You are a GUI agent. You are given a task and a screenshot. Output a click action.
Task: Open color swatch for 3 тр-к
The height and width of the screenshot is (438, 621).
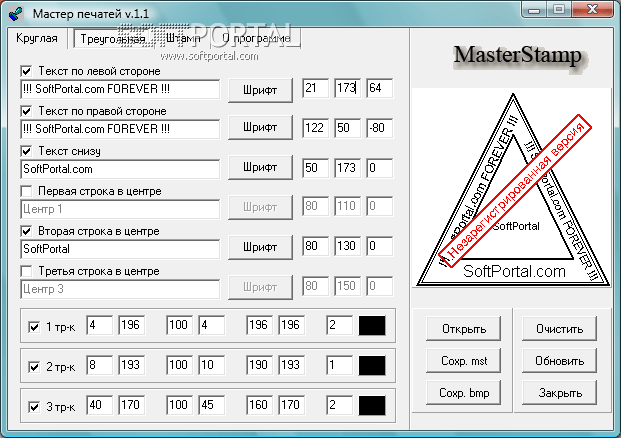(372, 406)
